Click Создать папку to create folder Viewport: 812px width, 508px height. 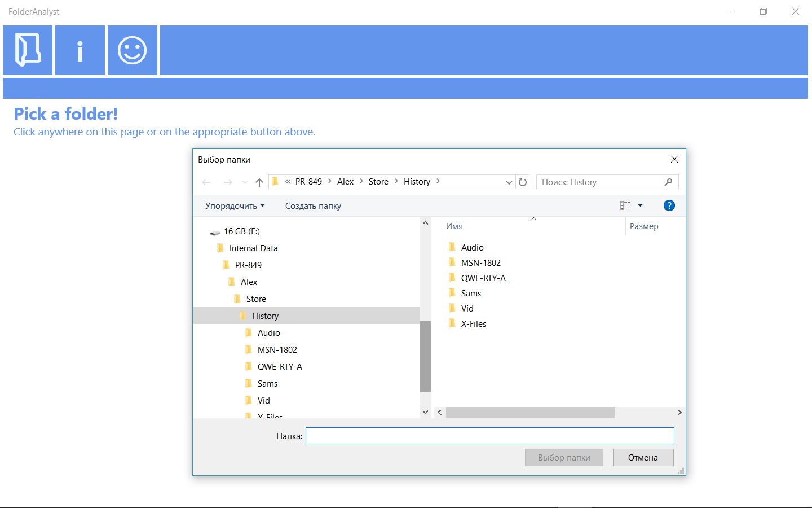point(313,206)
